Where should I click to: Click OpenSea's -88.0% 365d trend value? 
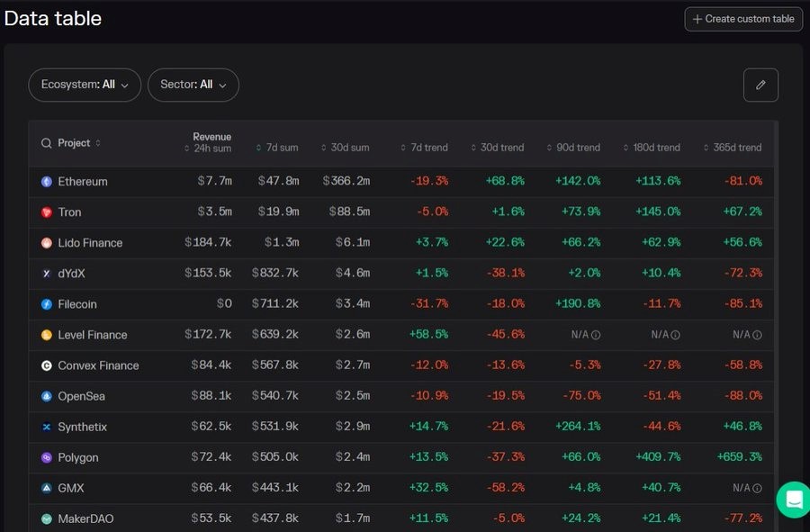coord(743,396)
